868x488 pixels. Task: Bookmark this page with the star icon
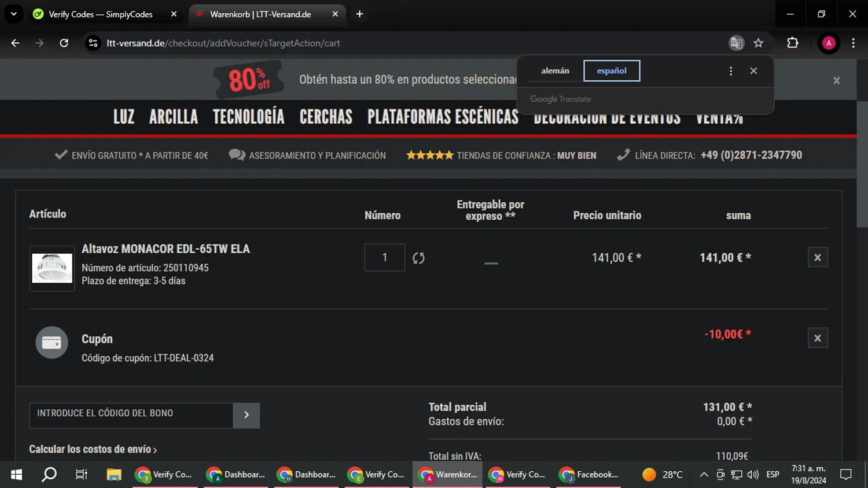758,43
